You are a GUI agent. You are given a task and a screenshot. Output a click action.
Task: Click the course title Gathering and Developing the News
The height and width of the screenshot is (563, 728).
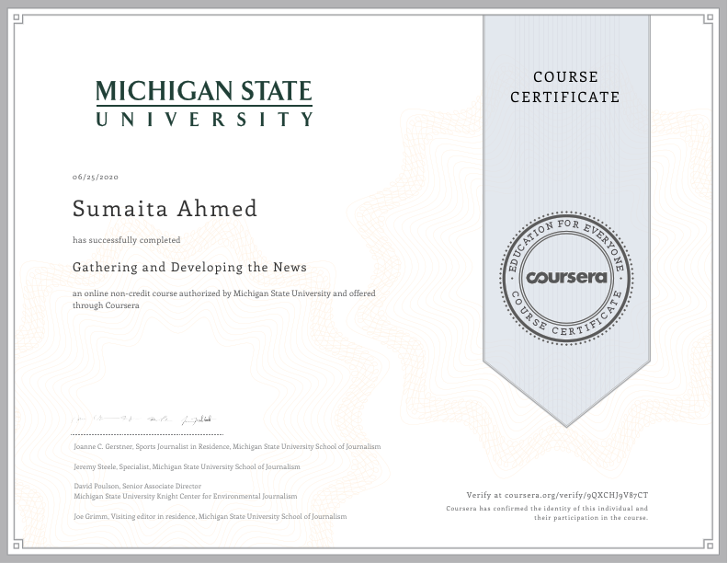coord(189,267)
